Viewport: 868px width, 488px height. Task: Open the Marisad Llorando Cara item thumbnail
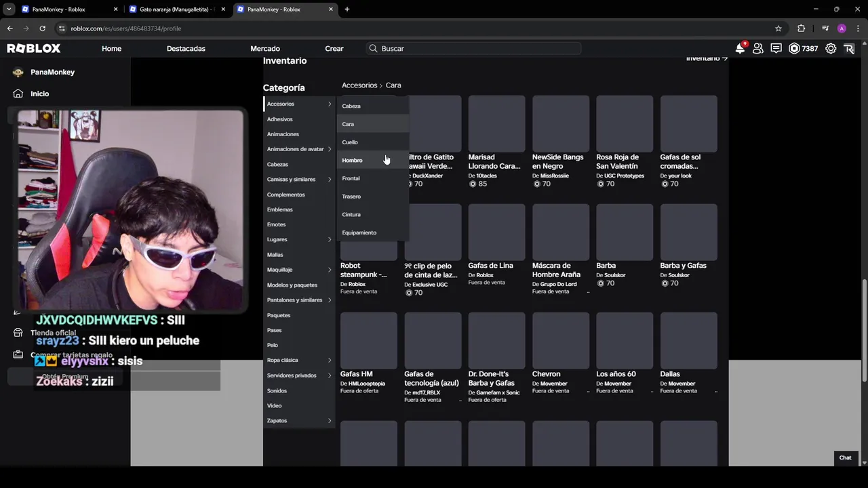pyautogui.click(x=496, y=123)
